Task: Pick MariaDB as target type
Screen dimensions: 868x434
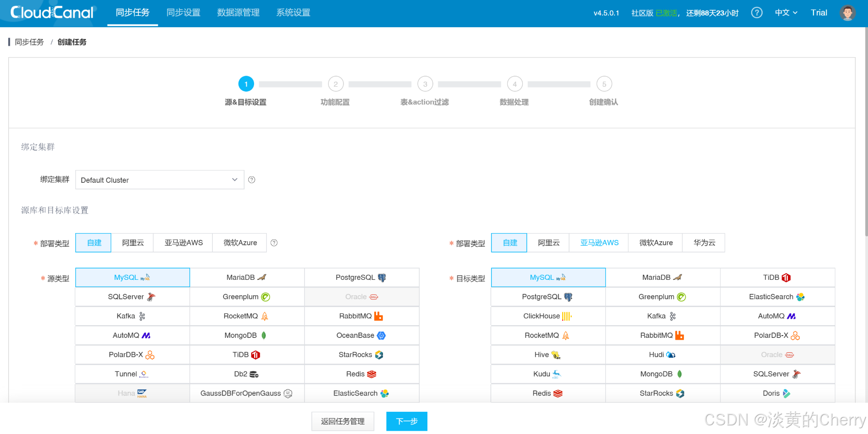Action: tap(663, 278)
